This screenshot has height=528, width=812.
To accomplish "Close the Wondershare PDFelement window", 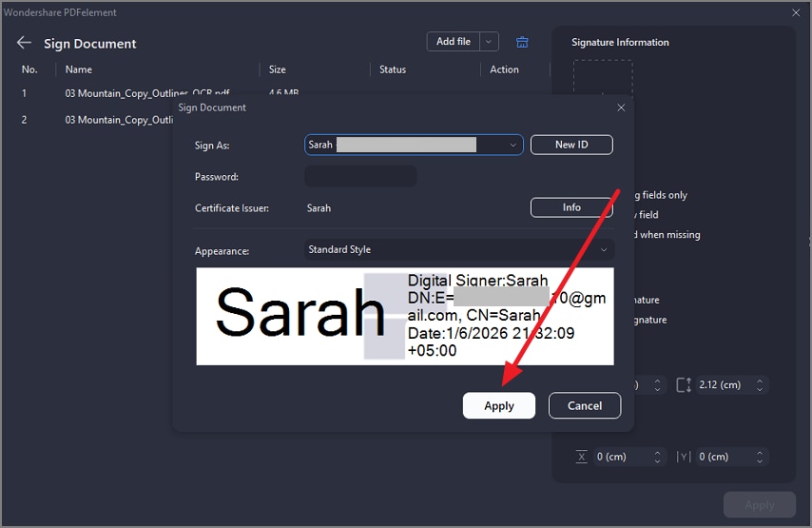I will (x=796, y=12).
